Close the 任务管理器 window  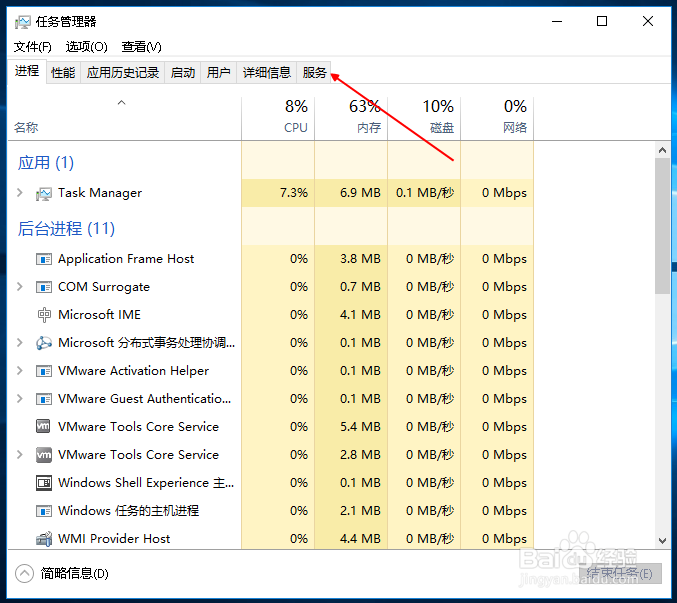point(648,21)
